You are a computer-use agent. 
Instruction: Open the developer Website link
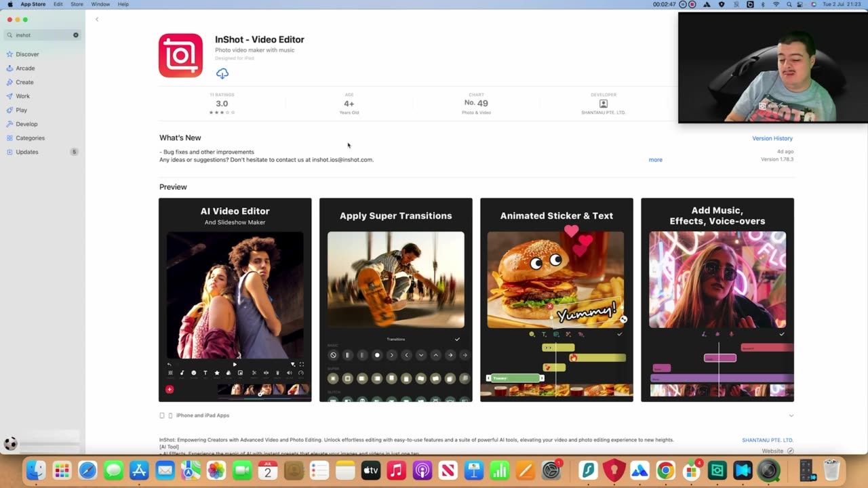coord(777,451)
